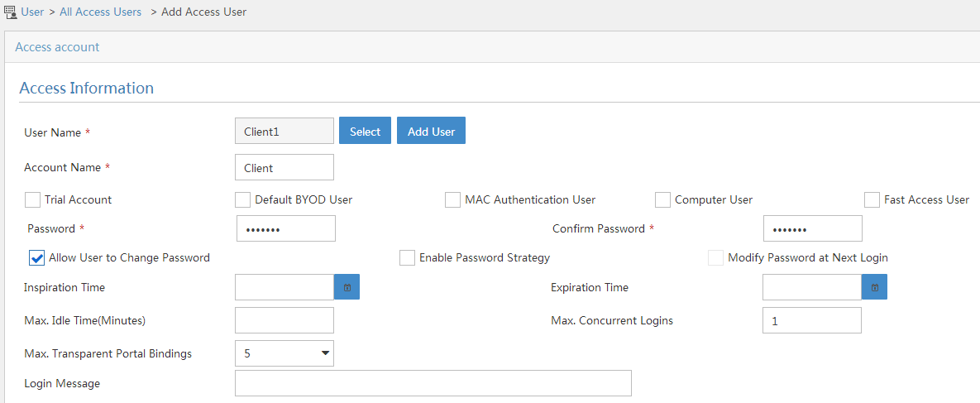Click the Max. Concurrent Logins field
Image resolution: width=980 pixels, height=403 pixels.
point(812,319)
